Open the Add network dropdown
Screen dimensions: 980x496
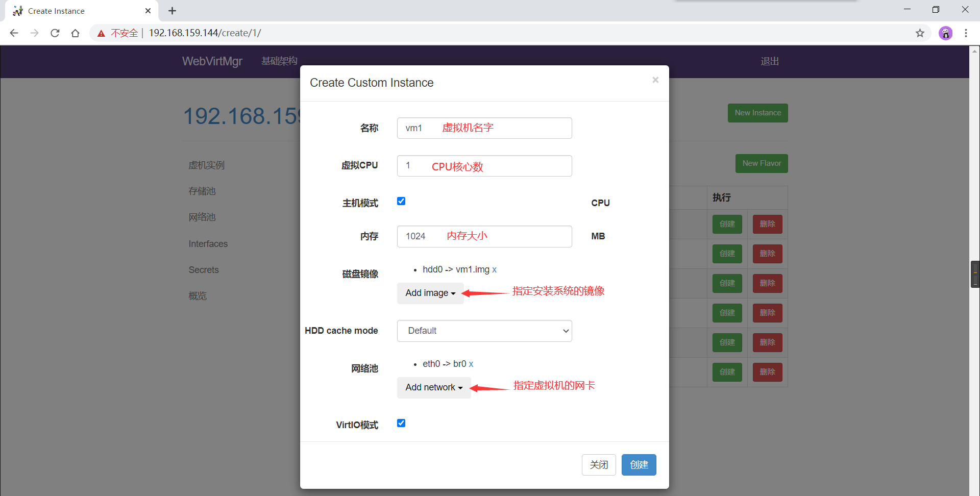[434, 387]
